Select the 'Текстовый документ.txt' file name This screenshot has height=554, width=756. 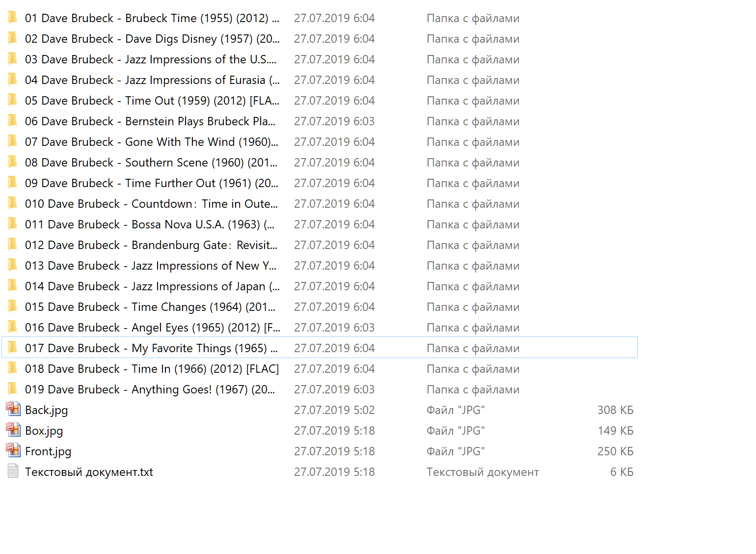click(89, 472)
